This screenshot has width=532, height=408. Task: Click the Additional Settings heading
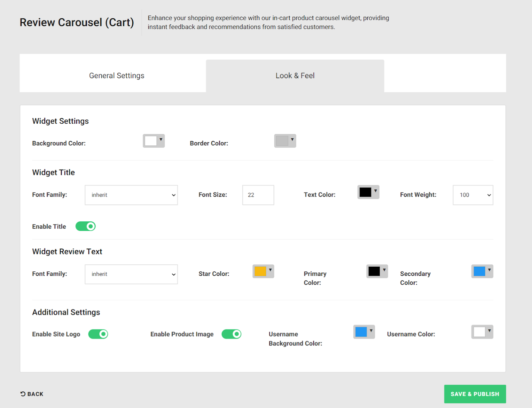pyautogui.click(x=66, y=312)
